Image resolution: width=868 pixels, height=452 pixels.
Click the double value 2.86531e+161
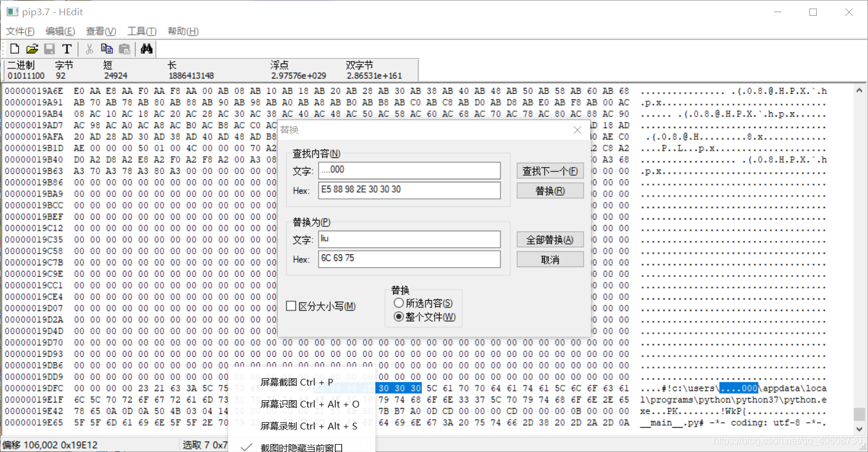(x=374, y=76)
